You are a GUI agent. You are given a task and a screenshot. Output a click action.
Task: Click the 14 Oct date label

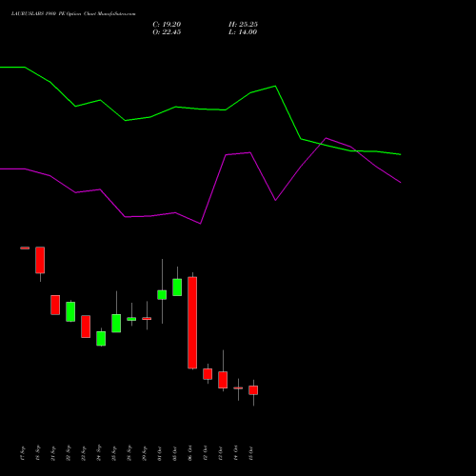[x=236, y=453]
